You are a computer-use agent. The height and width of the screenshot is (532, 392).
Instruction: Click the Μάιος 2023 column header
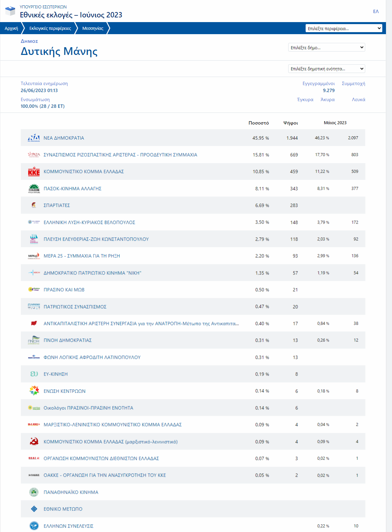point(335,123)
